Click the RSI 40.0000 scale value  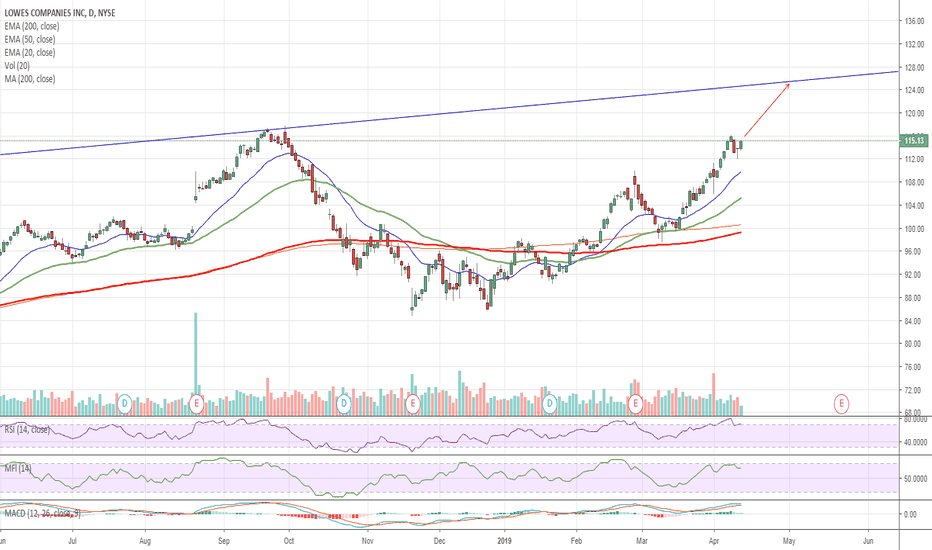915,442
